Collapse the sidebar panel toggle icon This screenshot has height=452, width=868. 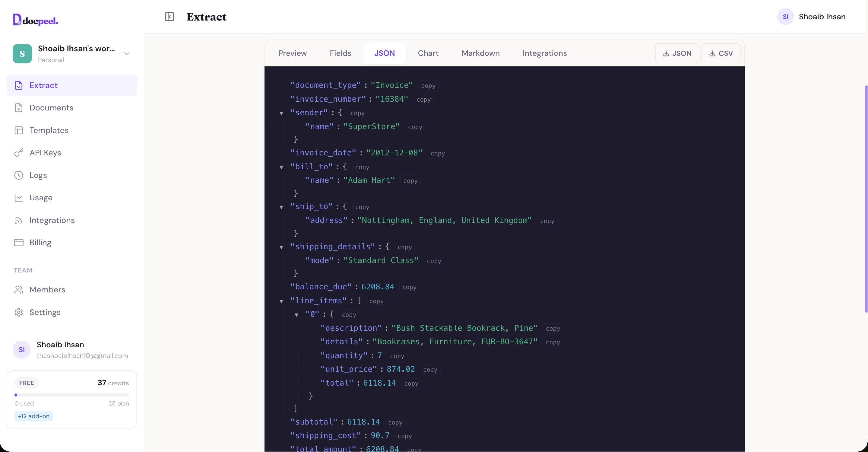(x=169, y=17)
